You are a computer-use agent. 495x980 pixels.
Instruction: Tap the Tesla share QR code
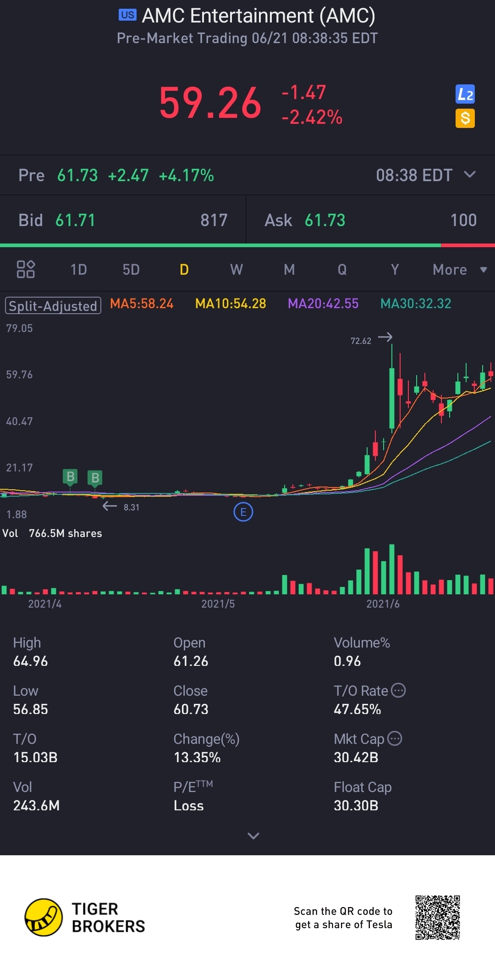(x=438, y=917)
